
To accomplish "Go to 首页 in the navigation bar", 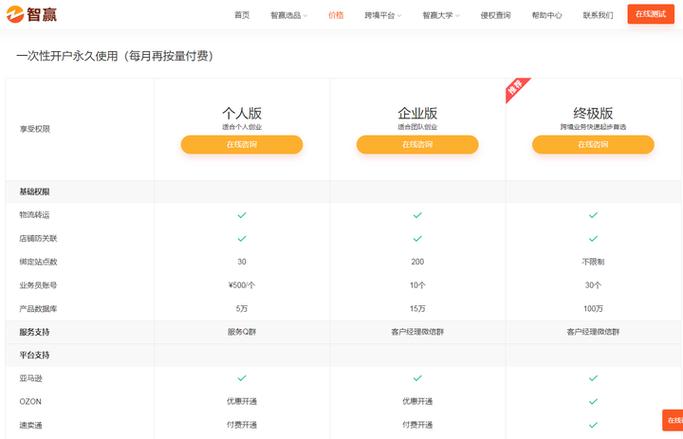I will (x=242, y=15).
